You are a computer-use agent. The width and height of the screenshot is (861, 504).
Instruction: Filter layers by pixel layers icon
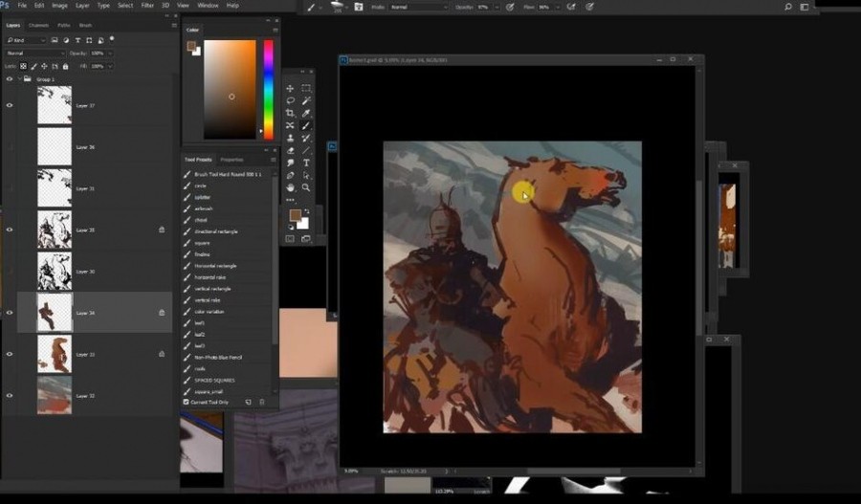coord(55,40)
